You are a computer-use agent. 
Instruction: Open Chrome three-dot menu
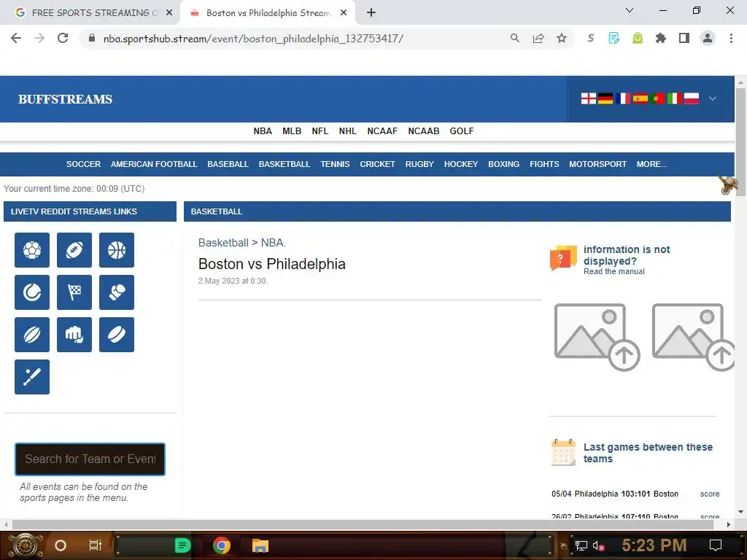point(731,38)
